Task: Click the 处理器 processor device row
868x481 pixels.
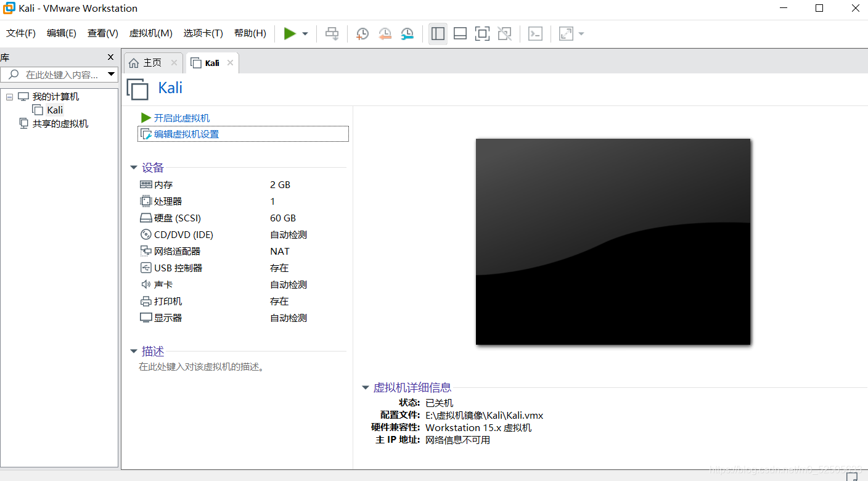Action: click(x=242, y=201)
